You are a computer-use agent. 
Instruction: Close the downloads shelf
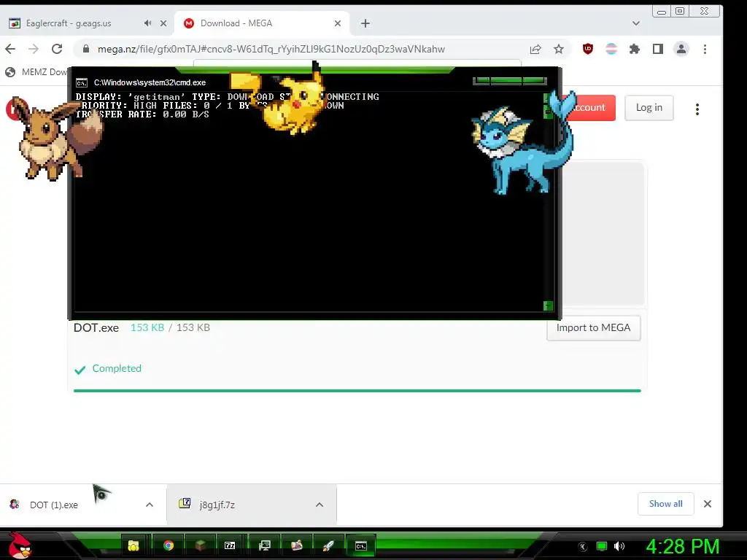[708, 504]
